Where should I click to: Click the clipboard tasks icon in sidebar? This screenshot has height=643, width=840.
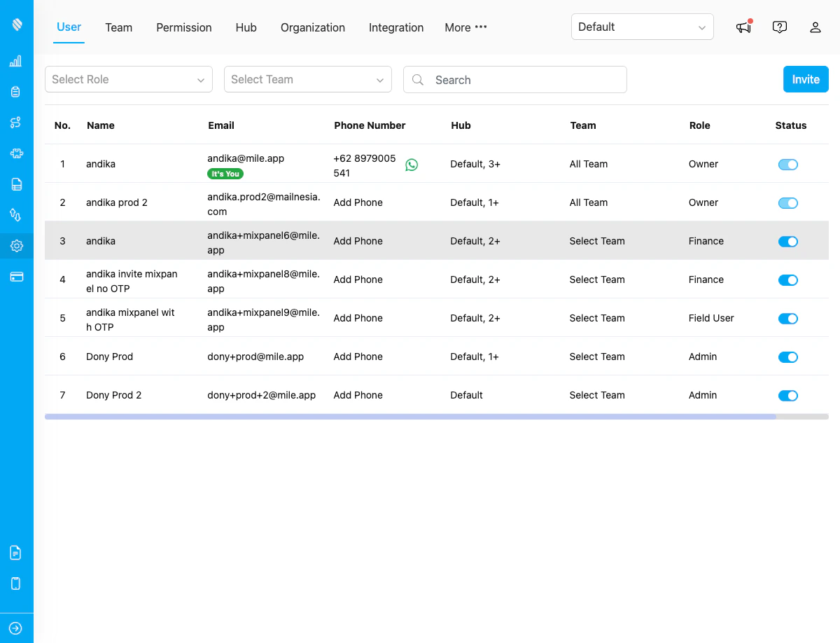(15, 91)
